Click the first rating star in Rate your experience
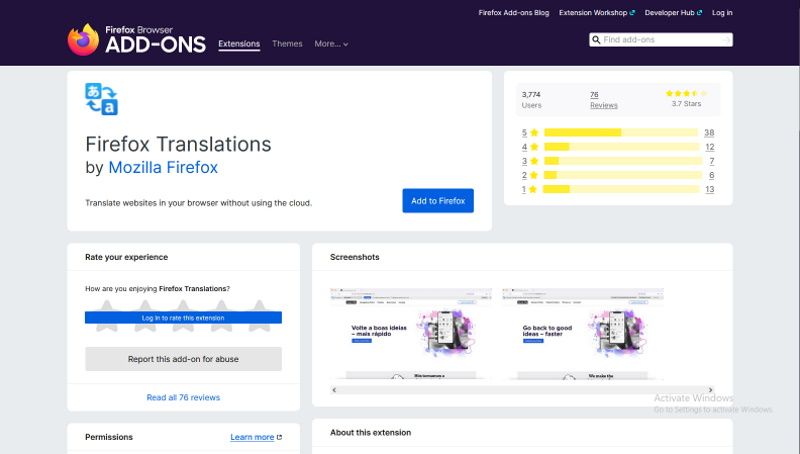Viewport: 800px width, 454px height. [x=107, y=316]
